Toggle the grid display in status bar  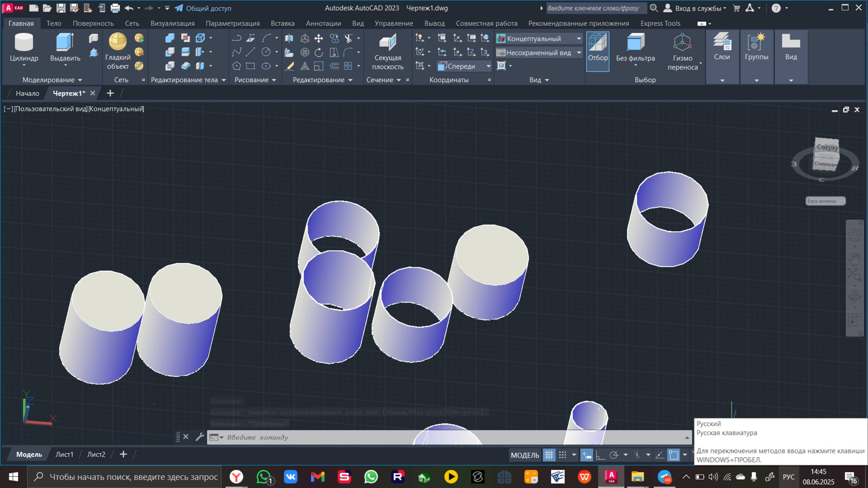549,455
